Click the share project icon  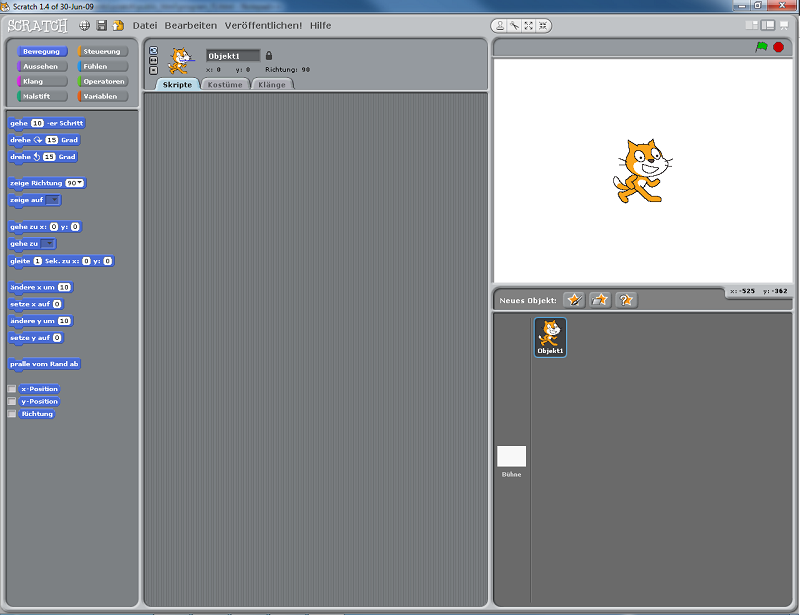click(118, 26)
